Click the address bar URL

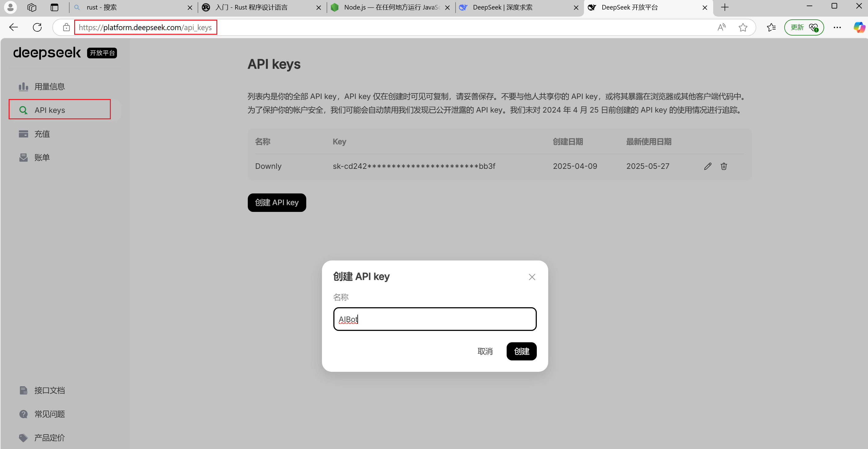point(145,27)
